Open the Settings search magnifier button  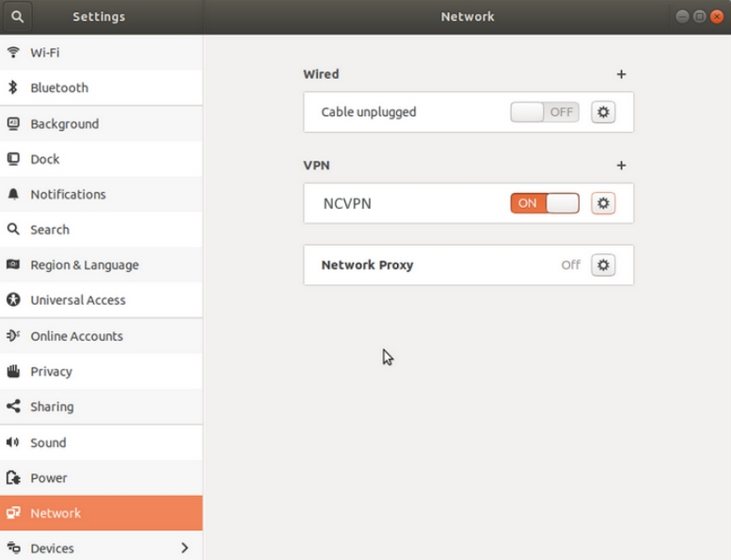click(x=17, y=17)
